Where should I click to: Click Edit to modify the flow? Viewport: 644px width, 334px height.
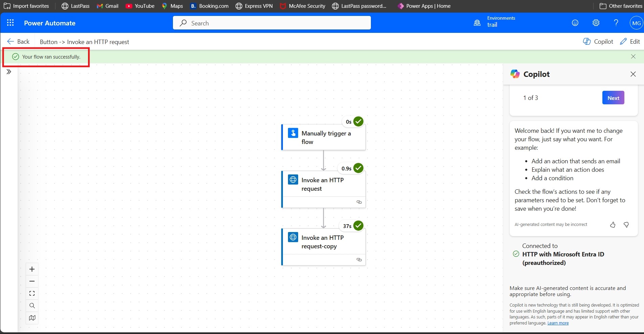pos(630,41)
